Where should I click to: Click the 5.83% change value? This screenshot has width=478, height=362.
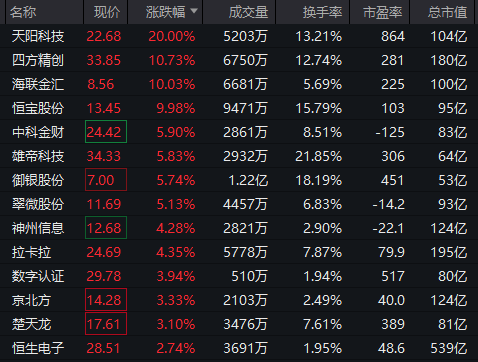tap(176, 156)
